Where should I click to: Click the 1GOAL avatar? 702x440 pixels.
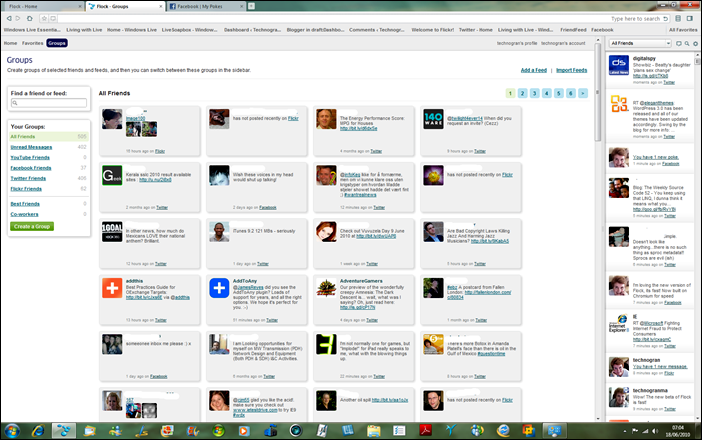(112, 231)
